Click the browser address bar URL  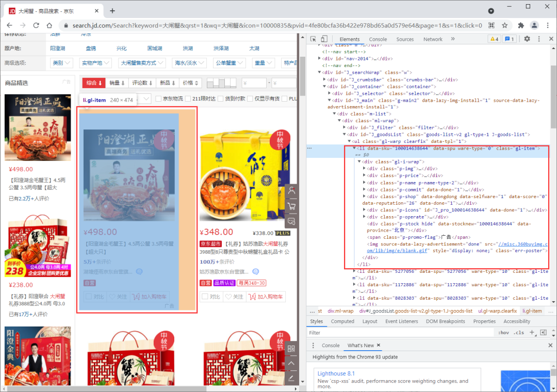click(277, 25)
